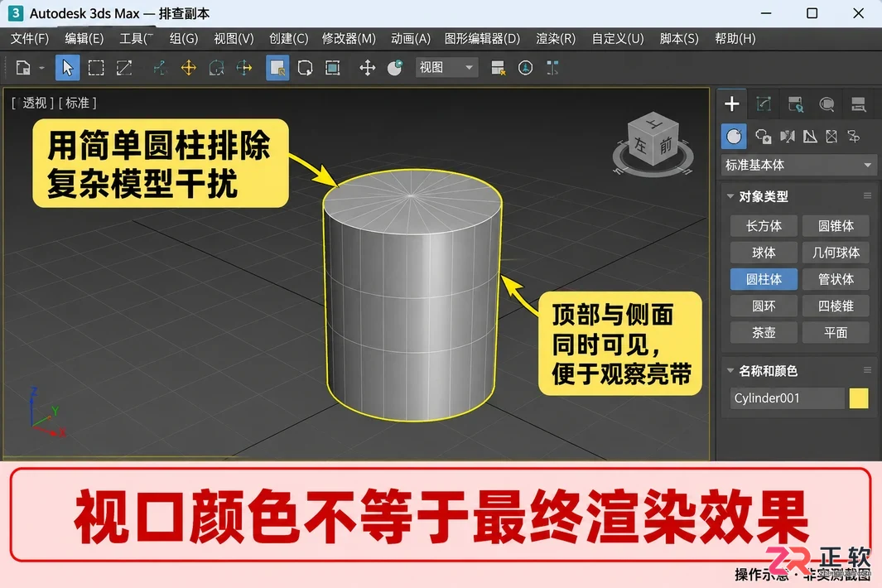The width and height of the screenshot is (882, 588).
Task: Open the arrow beside the new-file icon
Action: point(41,68)
